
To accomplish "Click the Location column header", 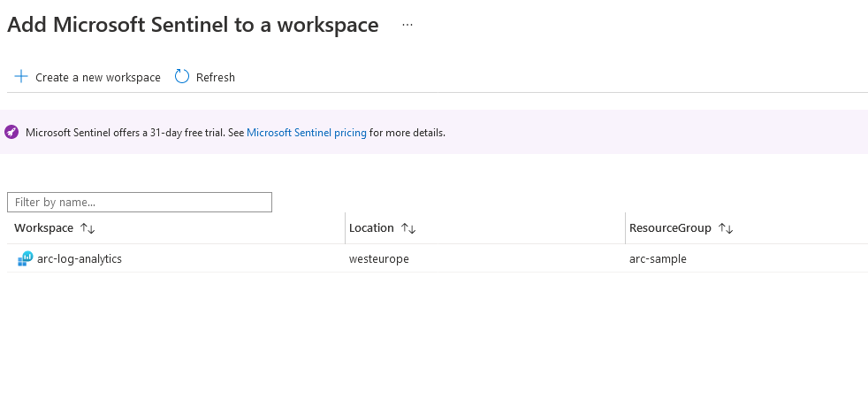I will [x=371, y=227].
